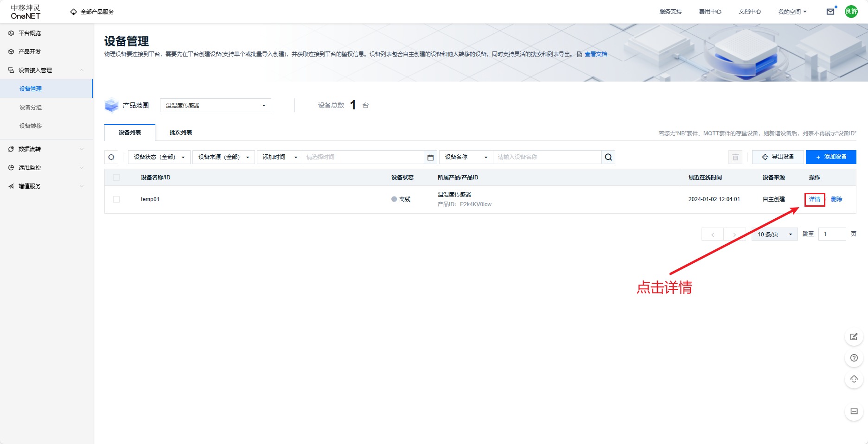Open 详情 for device temp01

click(815, 199)
